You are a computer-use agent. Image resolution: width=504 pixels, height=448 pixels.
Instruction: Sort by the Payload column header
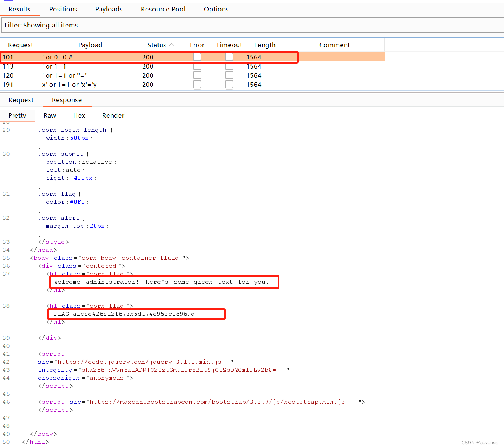pyautogui.click(x=90, y=45)
